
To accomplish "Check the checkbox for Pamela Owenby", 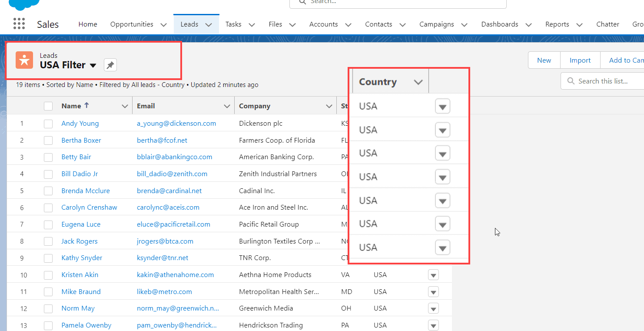I will (x=48, y=325).
